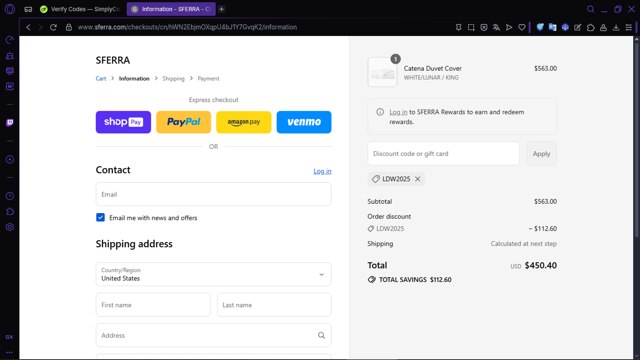Focus the Last name field
Viewport: 640px width, 360px height.
[x=274, y=305]
